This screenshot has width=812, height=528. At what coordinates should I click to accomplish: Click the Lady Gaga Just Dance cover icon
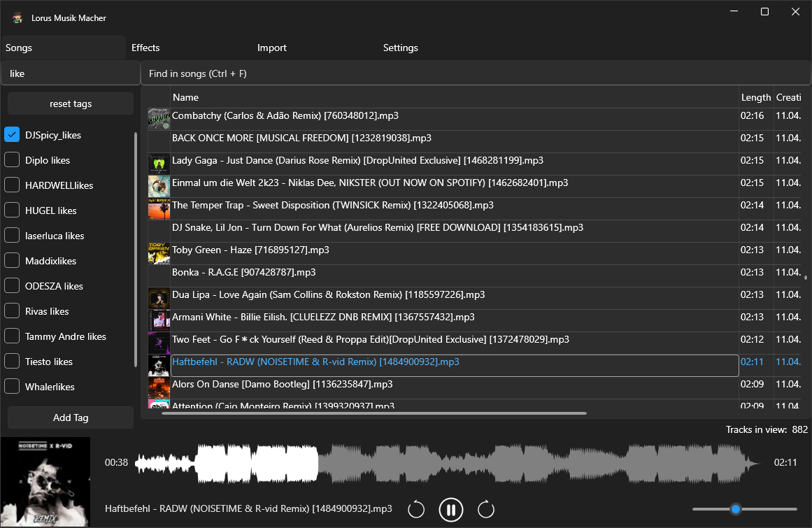click(159, 164)
